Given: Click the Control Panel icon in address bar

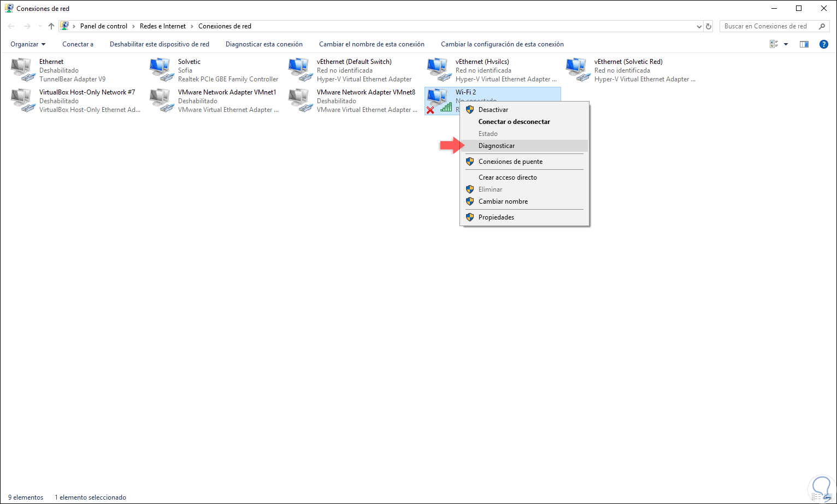Looking at the screenshot, I should (64, 26).
